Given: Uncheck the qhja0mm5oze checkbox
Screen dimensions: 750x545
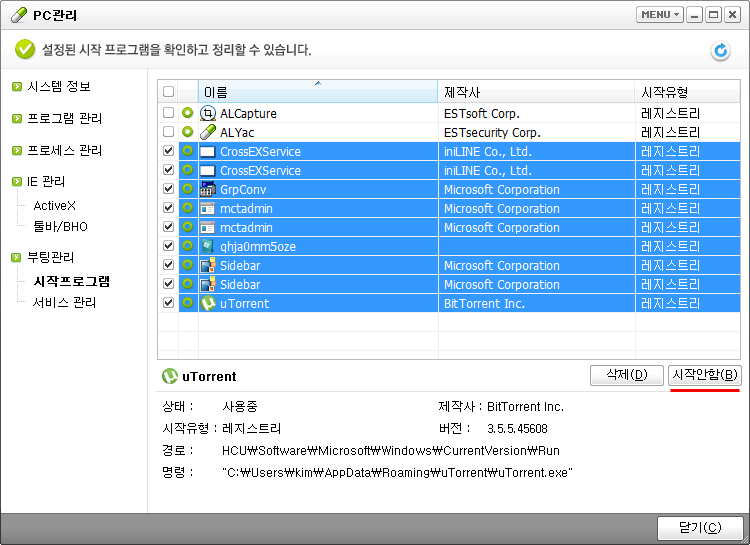Looking at the screenshot, I should pos(168,245).
